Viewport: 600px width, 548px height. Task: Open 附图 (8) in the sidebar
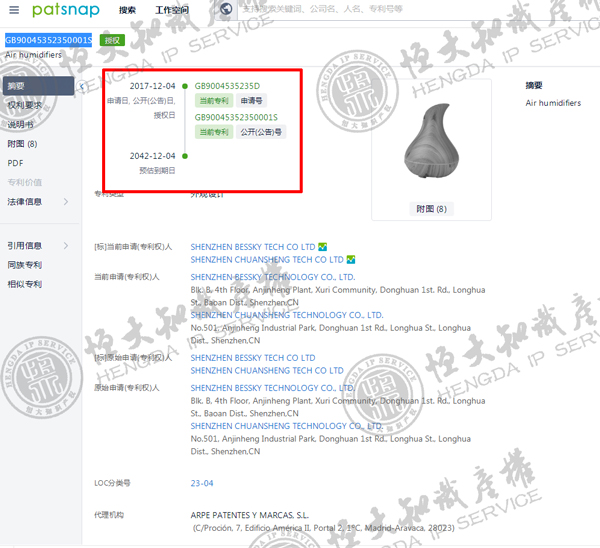point(23,144)
